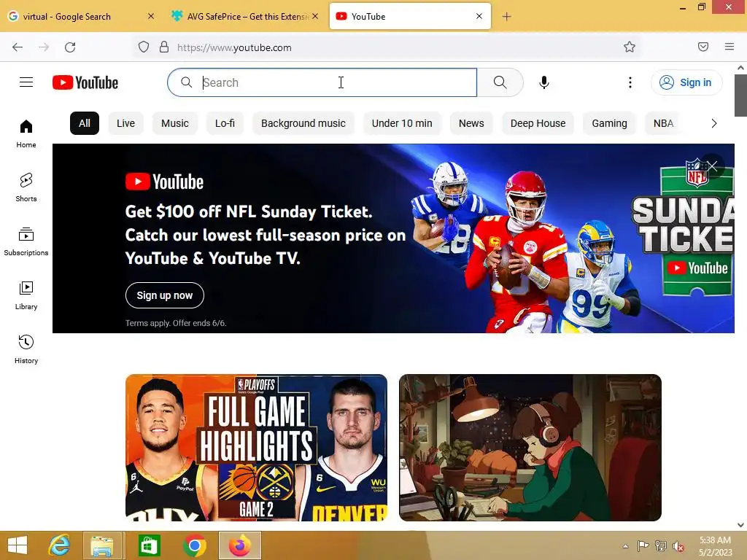Select the NBA filter chip
The height and width of the screenshot is (560, 747).
click(x=664, y=123)
